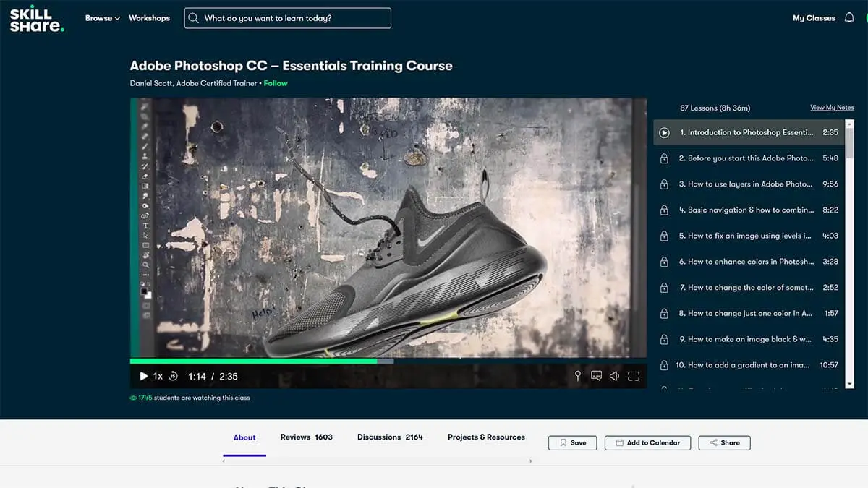Click the lock icon on lesson 5

pyautogui.click(x=664, y=236)
